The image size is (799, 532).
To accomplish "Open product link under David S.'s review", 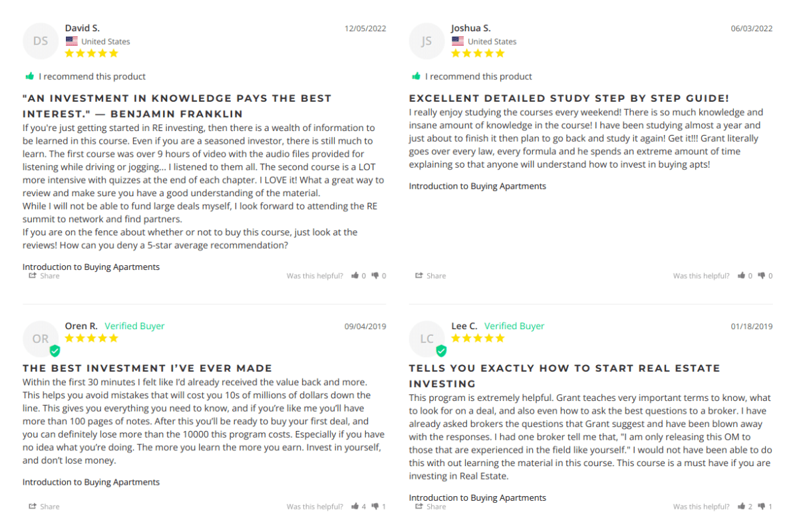I will pyautogui.click(x=91, y=267).
